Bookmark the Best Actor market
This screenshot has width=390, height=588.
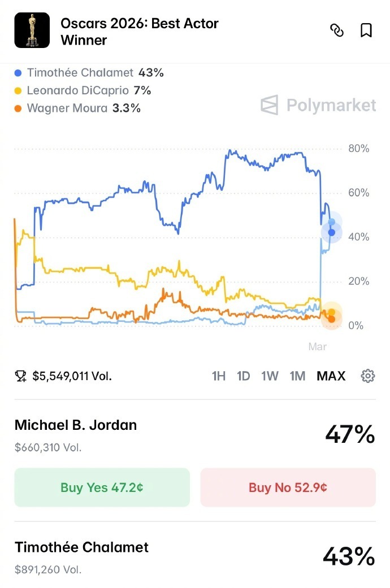(366, 31)
